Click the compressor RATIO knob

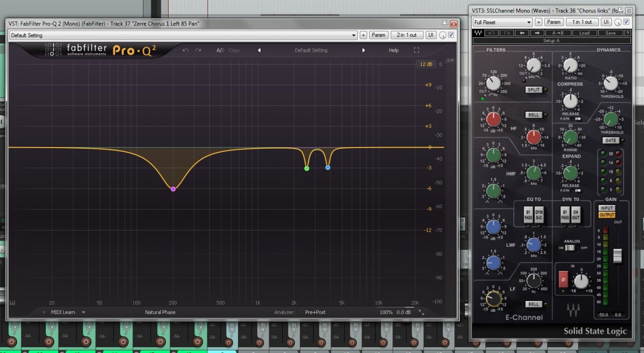pos(570,65)
